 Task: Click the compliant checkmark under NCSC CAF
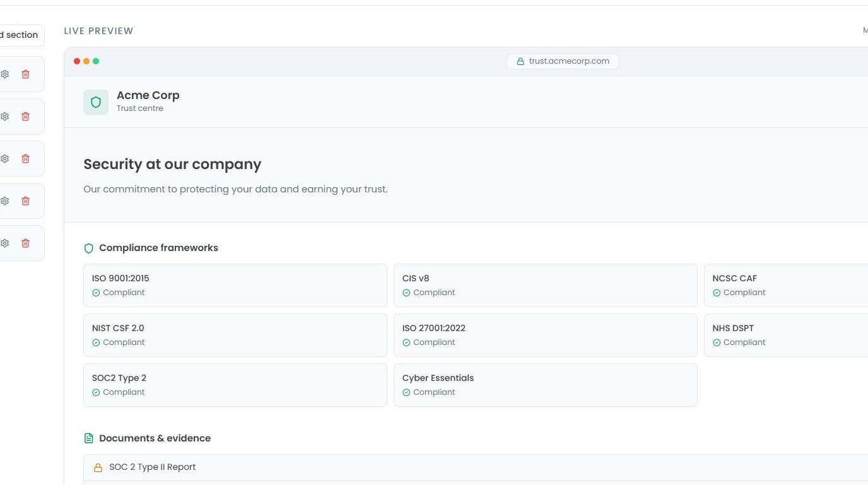point(717,293)
